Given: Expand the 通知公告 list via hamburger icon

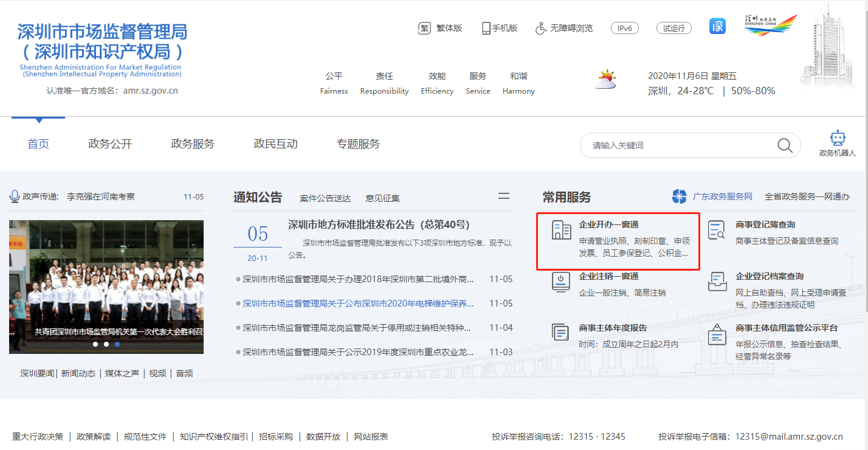Looking at the screenshot, I should point(503,196).
